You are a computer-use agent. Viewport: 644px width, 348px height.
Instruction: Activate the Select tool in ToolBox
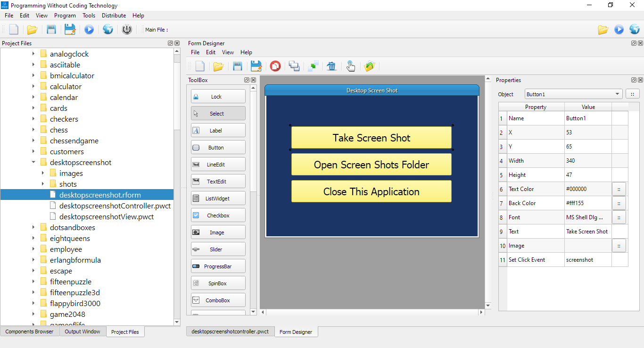click(218, 114)
